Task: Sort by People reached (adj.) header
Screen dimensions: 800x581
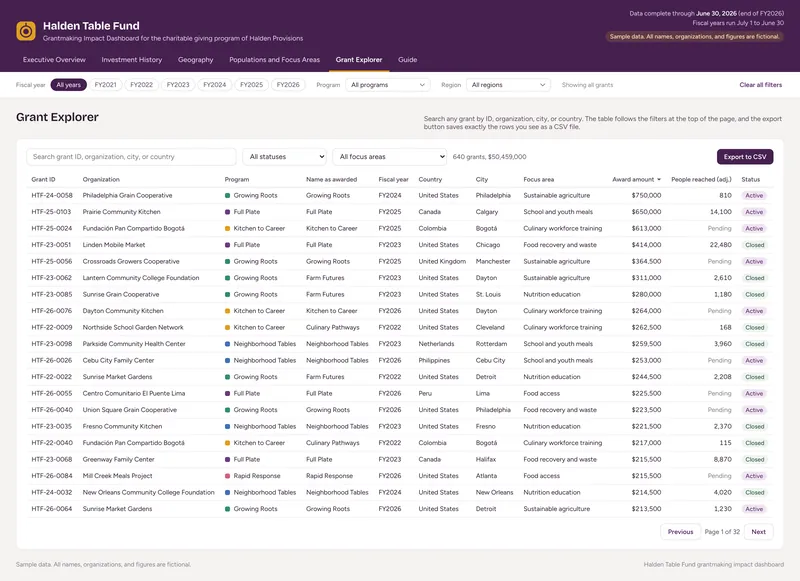Action: coord(701,180)
